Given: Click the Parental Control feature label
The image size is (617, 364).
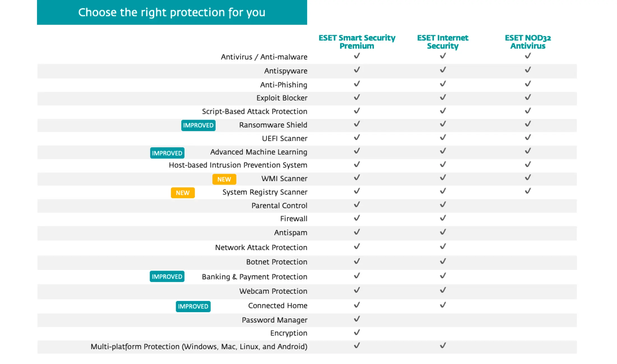Looking at the screenshot, I should click(279, 206).
